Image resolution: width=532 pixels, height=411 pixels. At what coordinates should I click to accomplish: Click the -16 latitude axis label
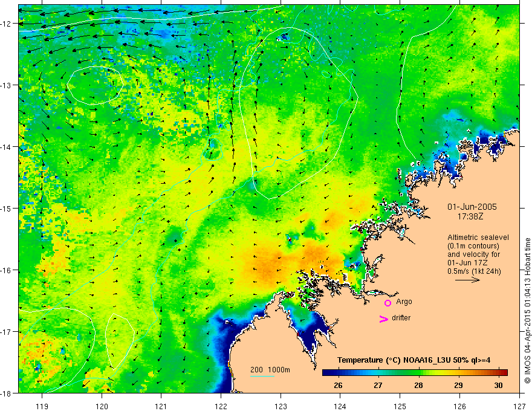pos(6,270)
